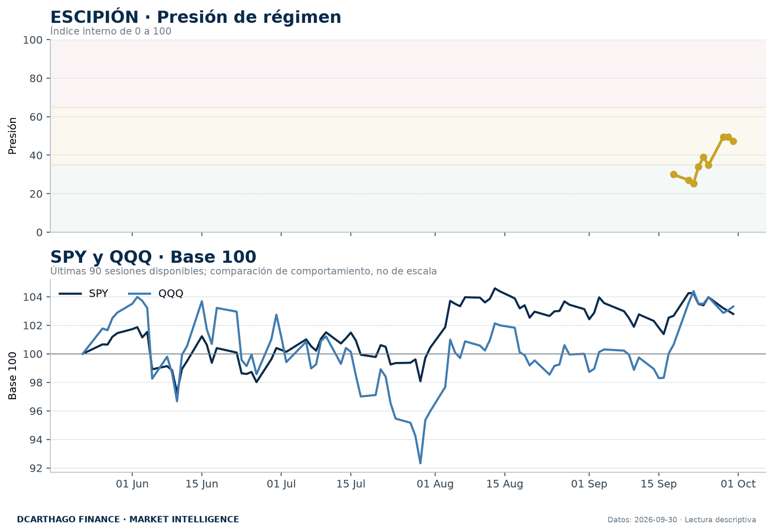773x532 pixels.
Task: Click the "Presión" y-axis label
Action: 13,136
